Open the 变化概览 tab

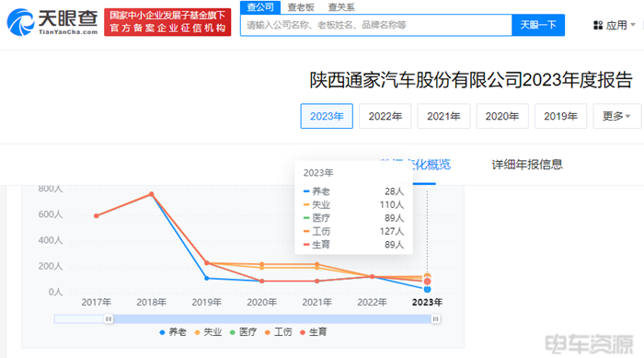pyautogui.click(x=427, y=165)
